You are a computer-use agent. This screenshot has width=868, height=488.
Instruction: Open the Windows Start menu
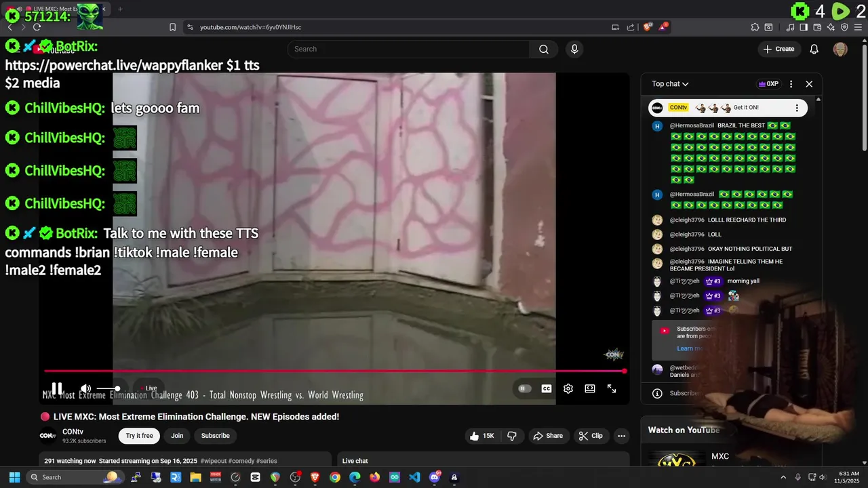pyautogui.click(x=14, y=477)
